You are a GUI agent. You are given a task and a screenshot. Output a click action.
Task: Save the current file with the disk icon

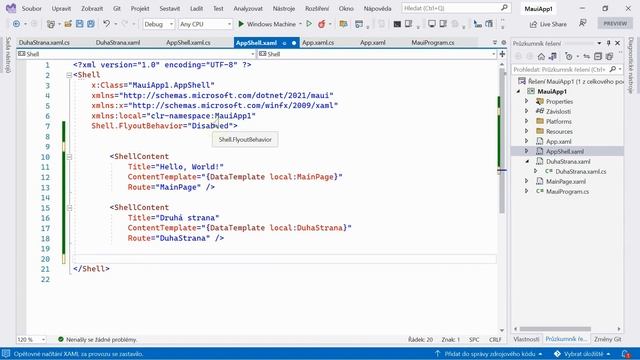(80, 24)
